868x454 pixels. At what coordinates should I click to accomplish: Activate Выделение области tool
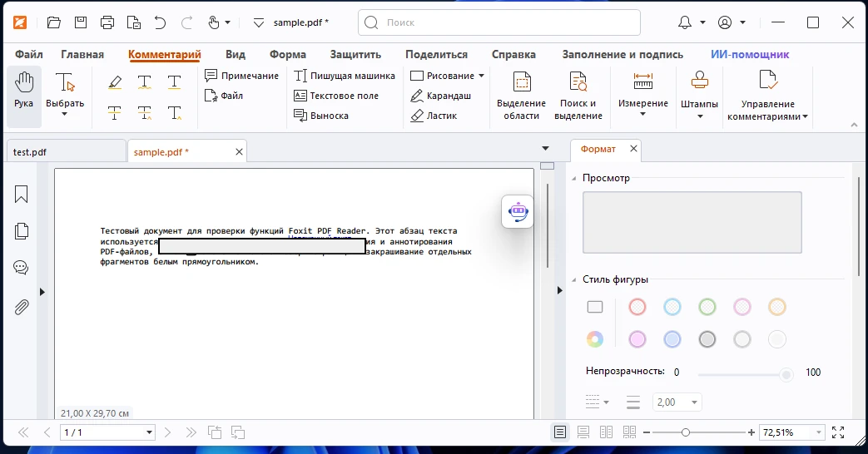(x=521, y=96)
